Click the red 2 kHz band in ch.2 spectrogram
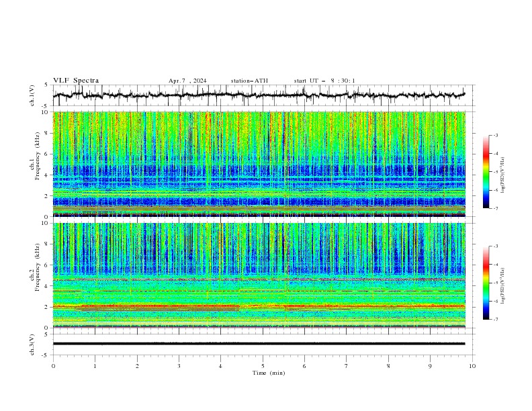Image resolution: width=532 pixels, height=411 pixels. click(x=259, y=306)
